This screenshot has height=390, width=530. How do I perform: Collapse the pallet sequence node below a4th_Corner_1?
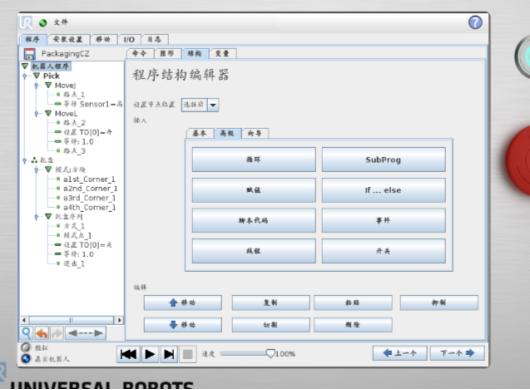[x=48, y=216]
